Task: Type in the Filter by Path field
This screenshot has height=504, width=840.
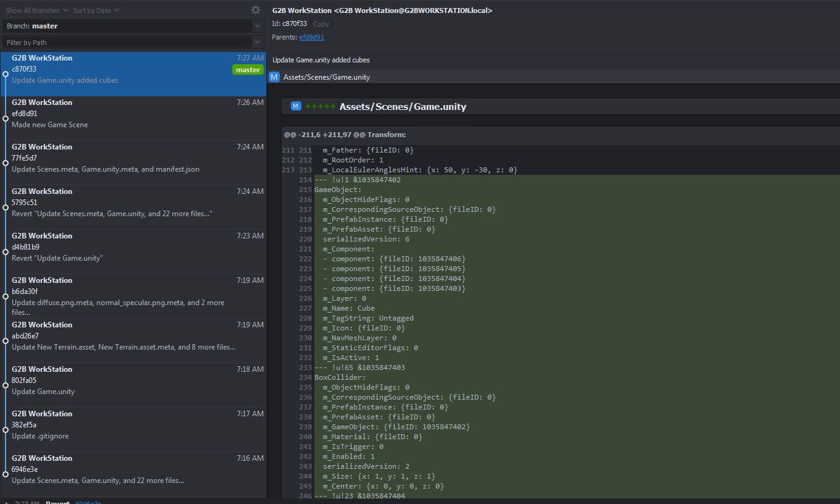Action: click(124, 43)
